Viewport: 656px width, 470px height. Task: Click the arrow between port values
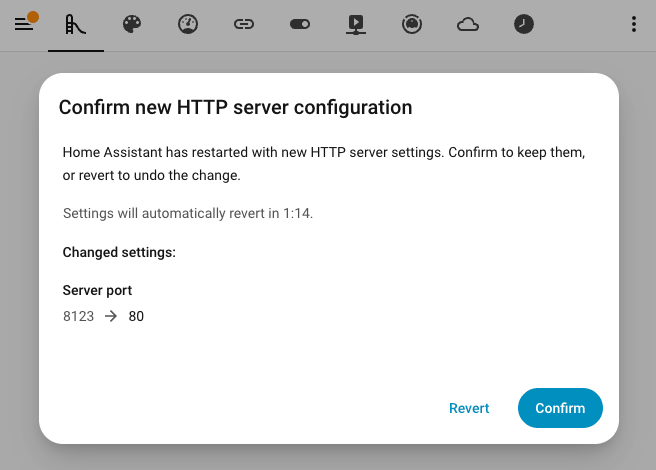(x=111, y=316)
